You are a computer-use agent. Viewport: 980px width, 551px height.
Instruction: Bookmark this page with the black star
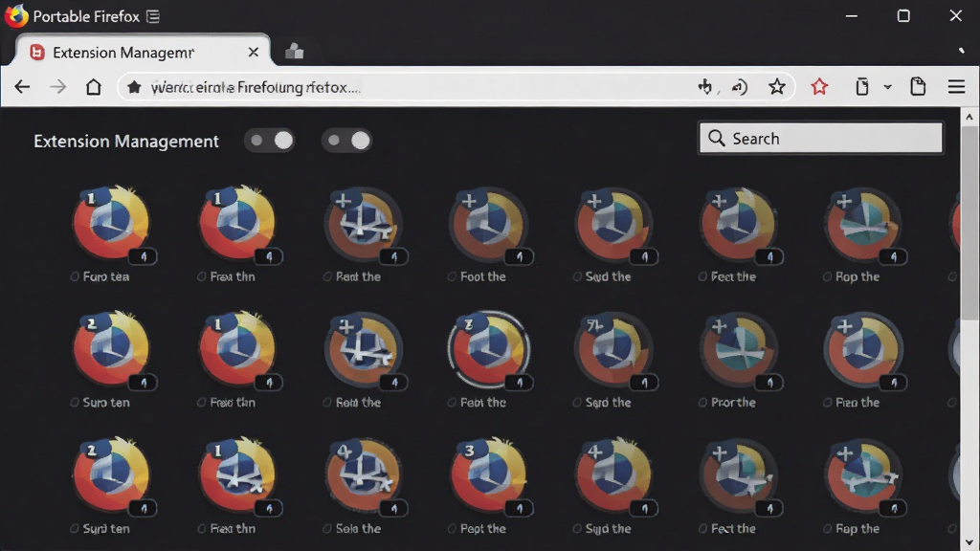pos(777,87)
